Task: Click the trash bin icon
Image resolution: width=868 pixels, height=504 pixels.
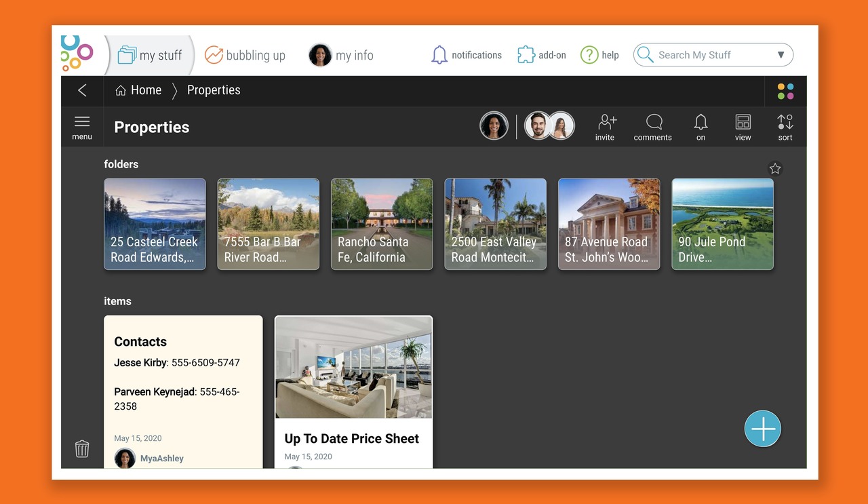Action: click(x=82, y=448)
